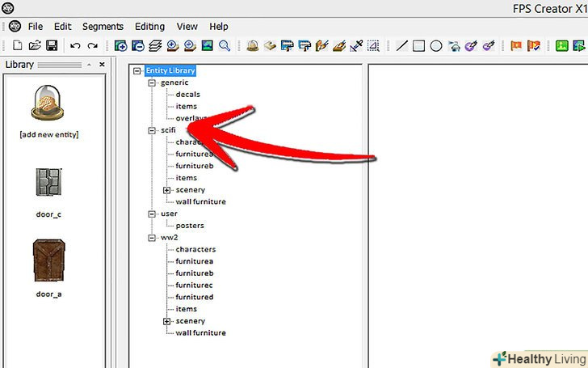
Task: Select furniturec under ww2
Action: [x=194, y=285]
